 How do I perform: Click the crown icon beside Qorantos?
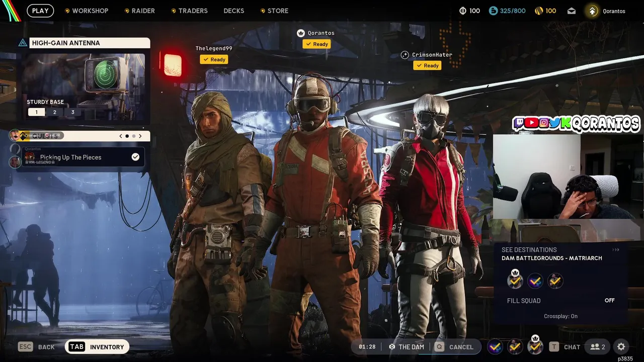(301, 33)
